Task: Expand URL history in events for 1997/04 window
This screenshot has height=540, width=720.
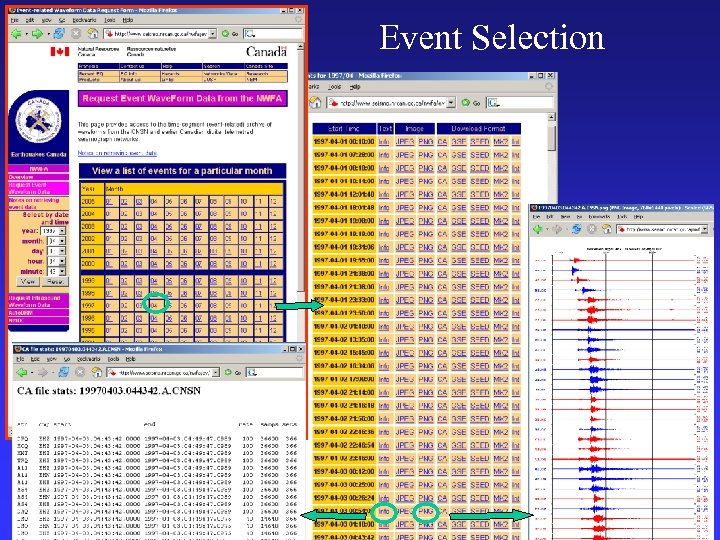Action: point(451,103)
